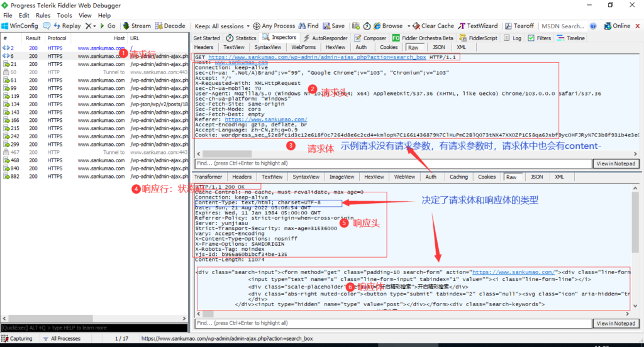The width and height of the screenshot is (644, 347).
Task: Toggle the Decode option
Action: coord(159,26)
